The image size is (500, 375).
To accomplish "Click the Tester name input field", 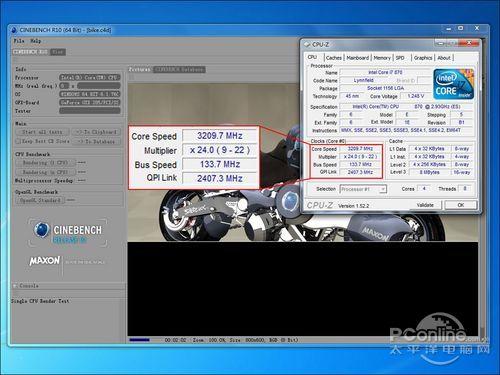I will pos(90,111).
